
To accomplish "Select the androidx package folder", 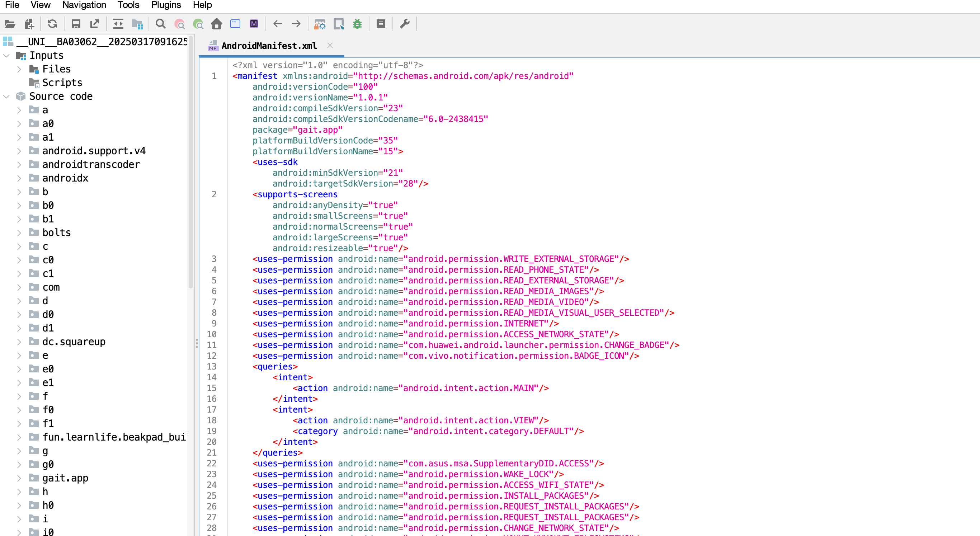I will [x=58, y=178].
